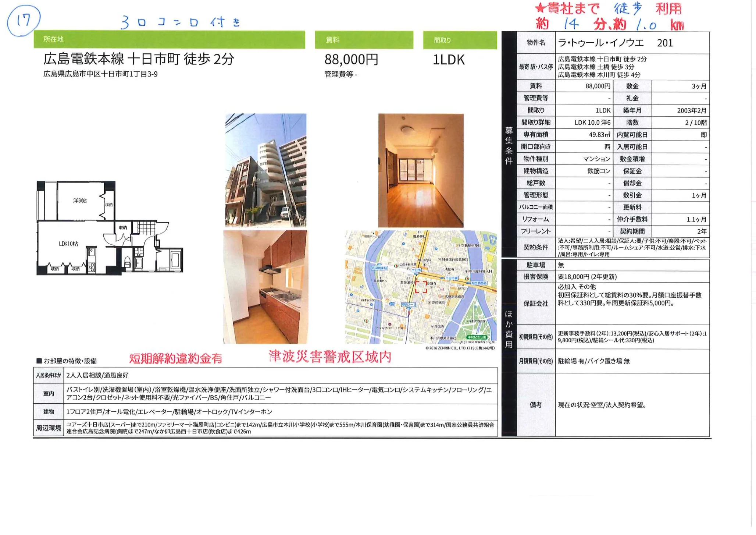The width and height of the screenshot is (756, 535).
Task: Click the red 津波災害警戒区域内 warning
Action: click(330, 357)
